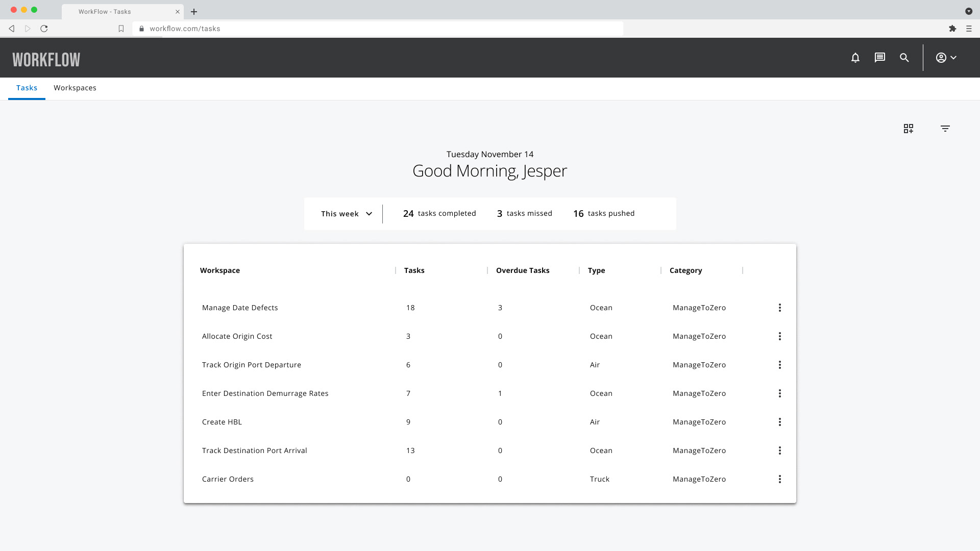Open Enter Destination Demurrage Rates workspace
The height and width of the screenshot is (551, 980).
265,393
